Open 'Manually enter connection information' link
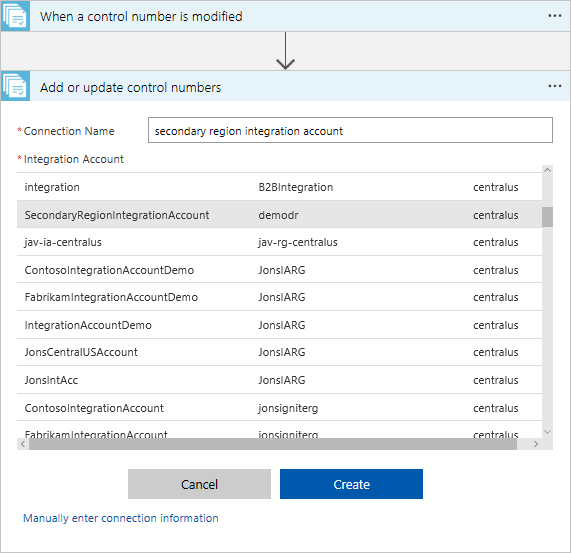The width and height of the screenshot is (571, 553). (x=121, y=518)
